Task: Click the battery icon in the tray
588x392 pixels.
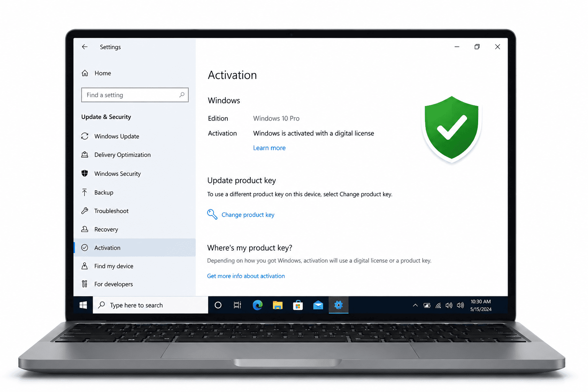Action: pos(427,305)
